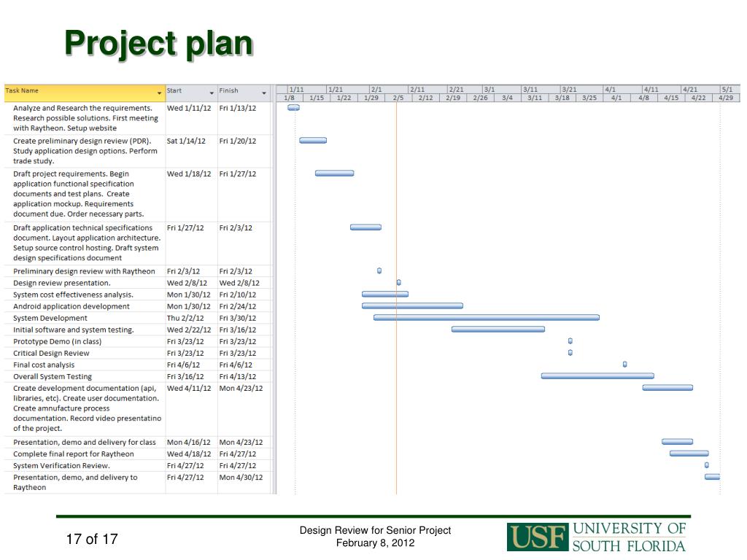Click the 'Complete final report for Raytheon' task
Image resolution: width=747 pixels, height=560 pixels.
click(74, 454)
